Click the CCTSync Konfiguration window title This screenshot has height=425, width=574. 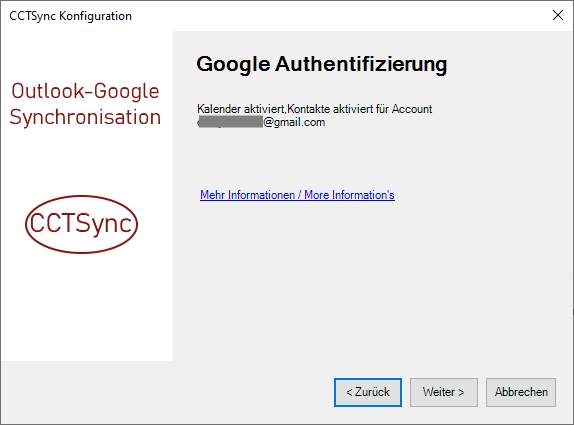coord(70,16)
